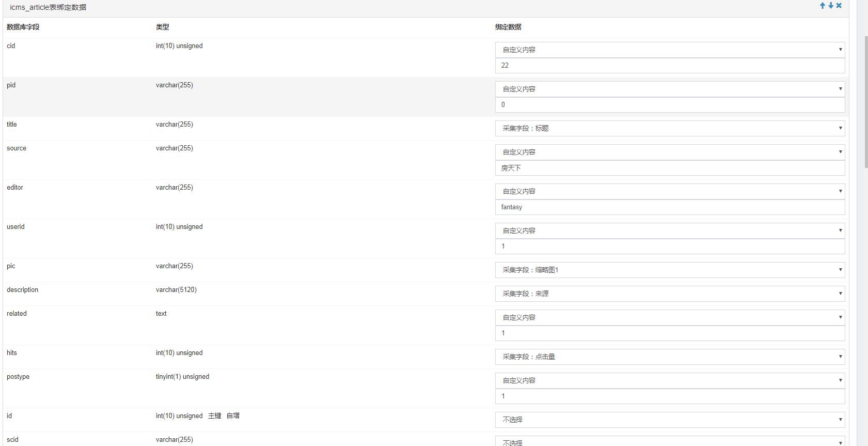Click the varchar(5120) type of description
Image resolution: width=868 pixels, height=446 pixels.
176,290
